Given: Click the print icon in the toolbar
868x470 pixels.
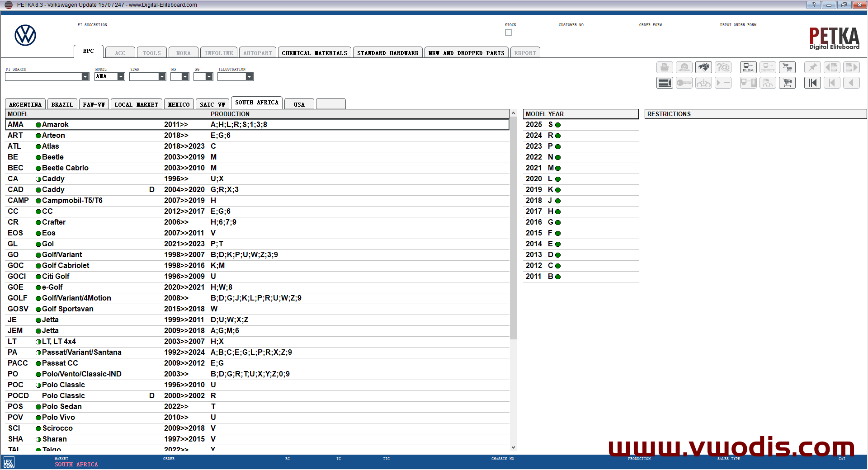Looking at the screenshot, I should click(665, 68).
